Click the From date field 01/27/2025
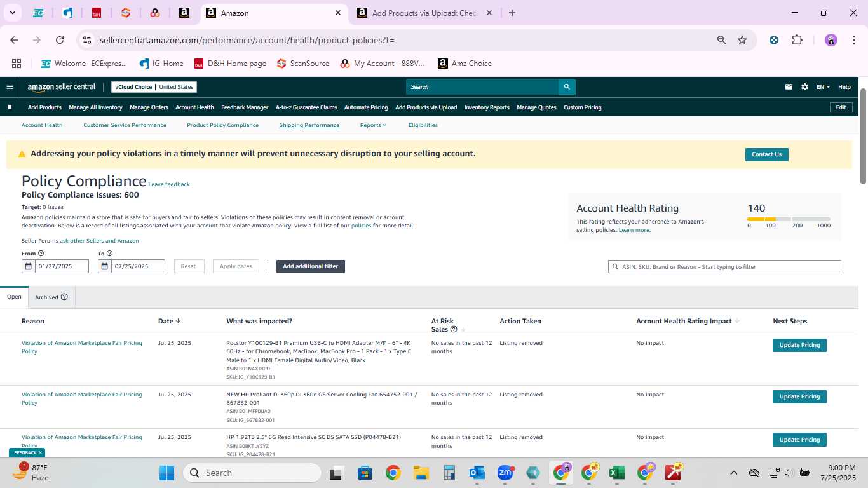Viewport: 868px width, 488px height. point(62,266)
